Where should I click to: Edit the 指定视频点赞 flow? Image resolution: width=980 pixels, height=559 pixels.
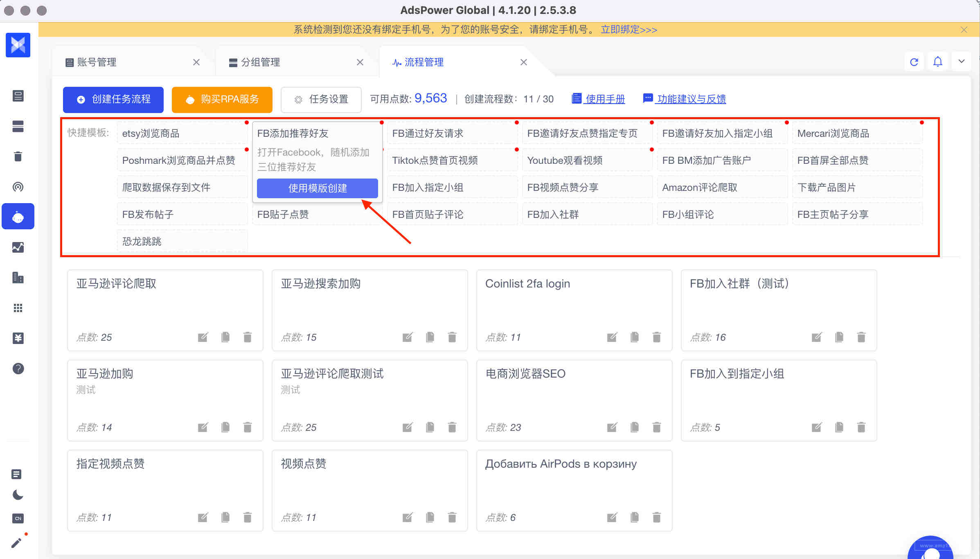coord(203,517)
